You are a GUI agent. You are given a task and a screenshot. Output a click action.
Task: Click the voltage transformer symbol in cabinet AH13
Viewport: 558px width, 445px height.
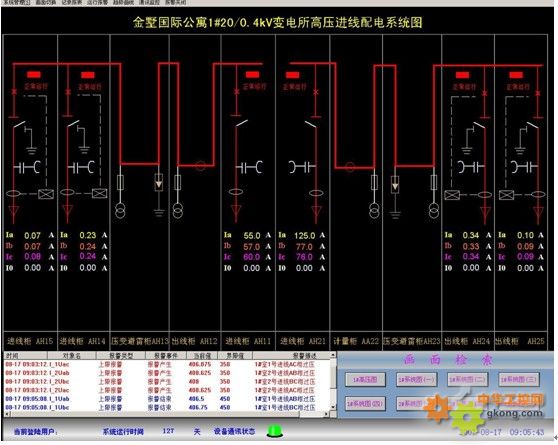[x=120, y=211]
